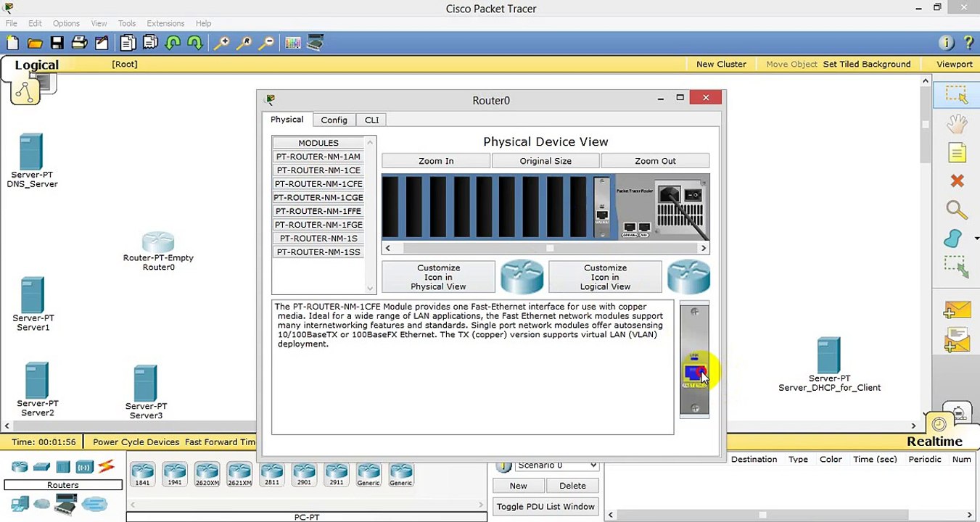The width and height of the screenshot is (980, 522).
Task: Open a file with the folder icon
Action: coord(35,43)
